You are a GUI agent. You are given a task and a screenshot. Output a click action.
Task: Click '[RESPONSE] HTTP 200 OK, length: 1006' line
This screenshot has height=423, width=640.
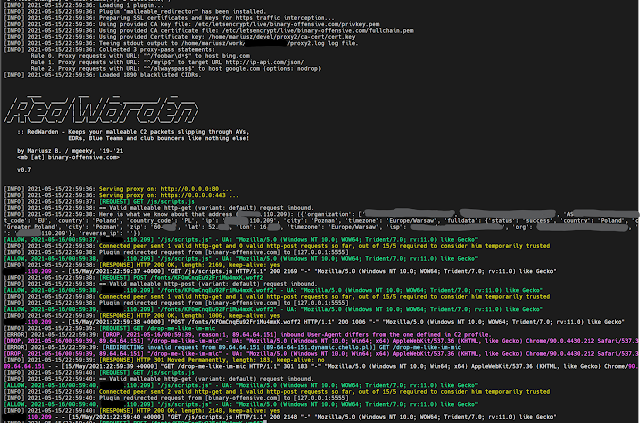pos(190,316)
